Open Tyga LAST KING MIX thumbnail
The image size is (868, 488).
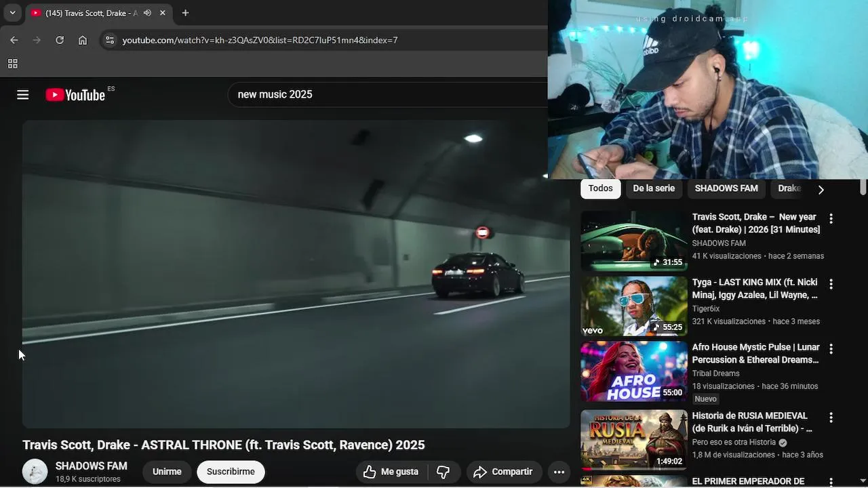point(634,306)
